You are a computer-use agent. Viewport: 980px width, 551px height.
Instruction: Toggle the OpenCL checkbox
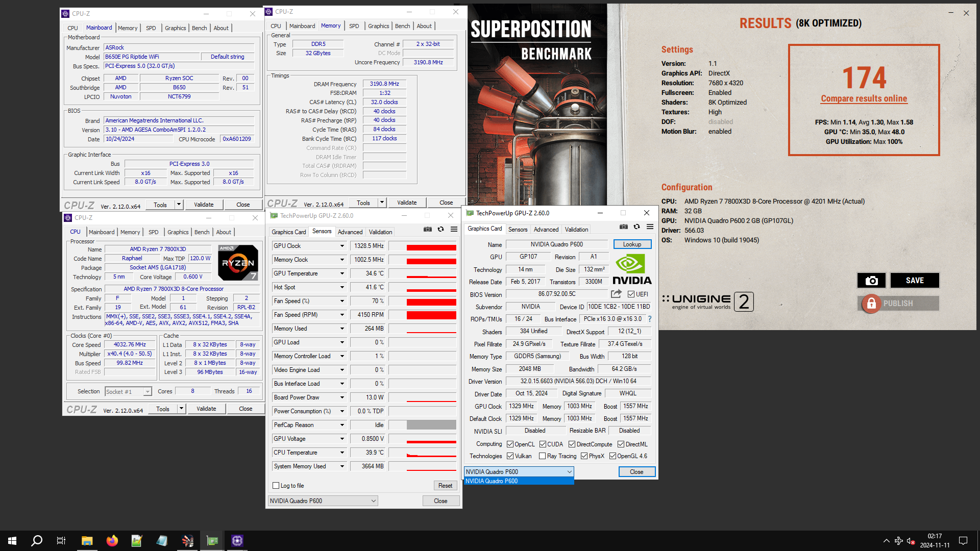[510, 444]
